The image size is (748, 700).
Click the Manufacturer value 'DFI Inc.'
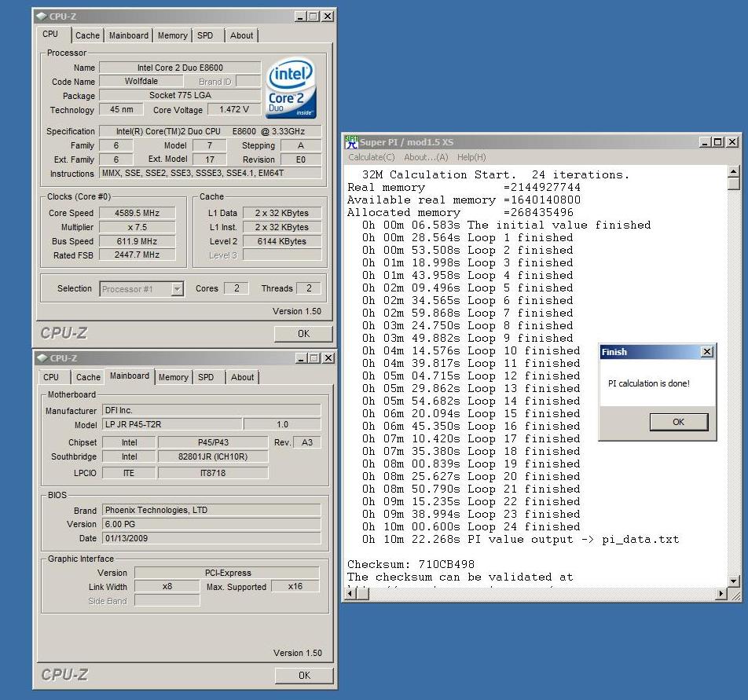pyautogui.click(x=211, y=411)
